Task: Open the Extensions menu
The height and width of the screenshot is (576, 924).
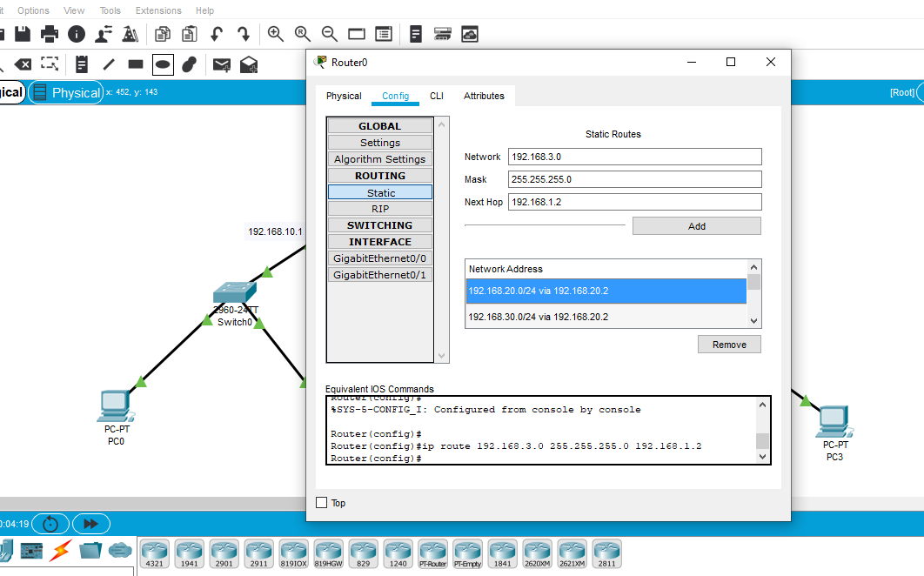Action: pos(158,10)
